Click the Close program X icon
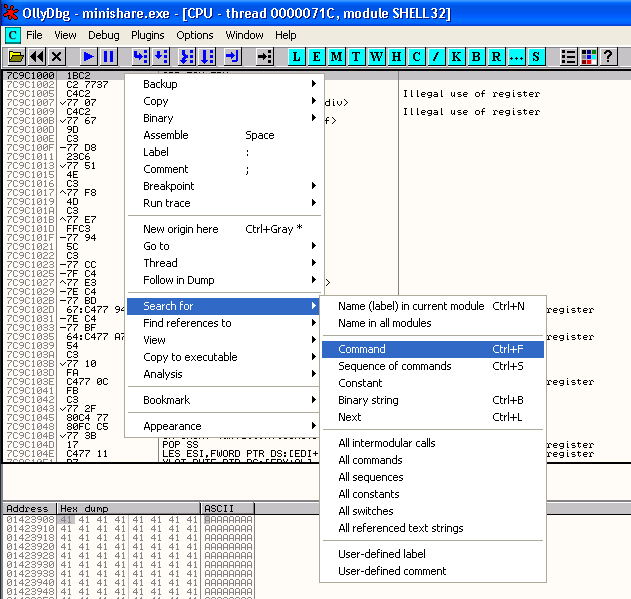Image resolution: width=631 pixels, height=599 pixels. pos(57,57)
